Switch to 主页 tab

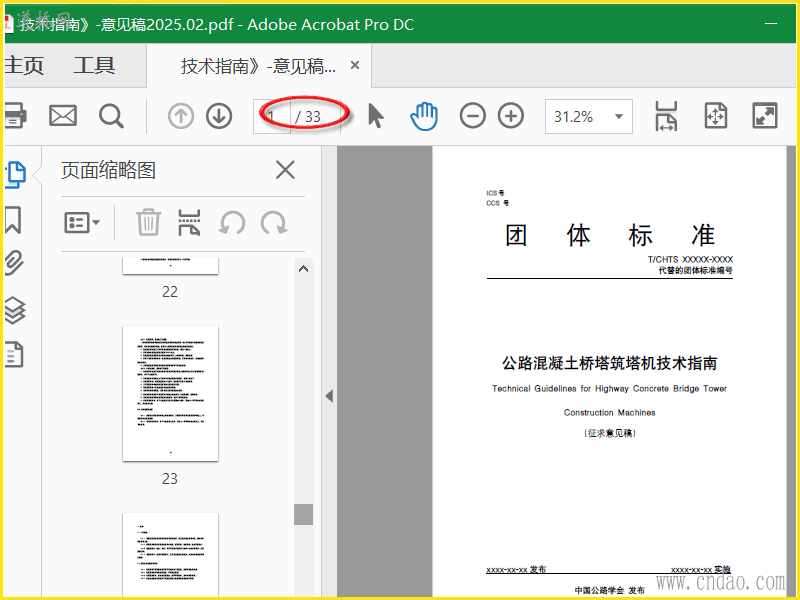[x=24, y=65]
